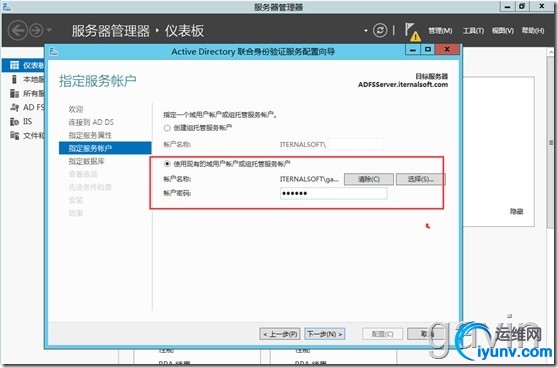Click the back navigation arrow in Server Manager
Screen dimensions: 558x368
[x=17, y=31]
